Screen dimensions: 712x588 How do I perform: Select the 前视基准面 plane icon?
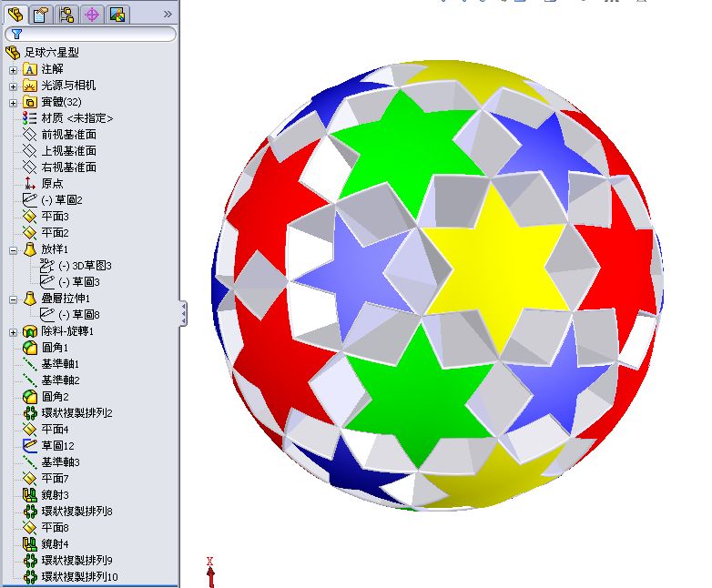[x=29, y=135]
